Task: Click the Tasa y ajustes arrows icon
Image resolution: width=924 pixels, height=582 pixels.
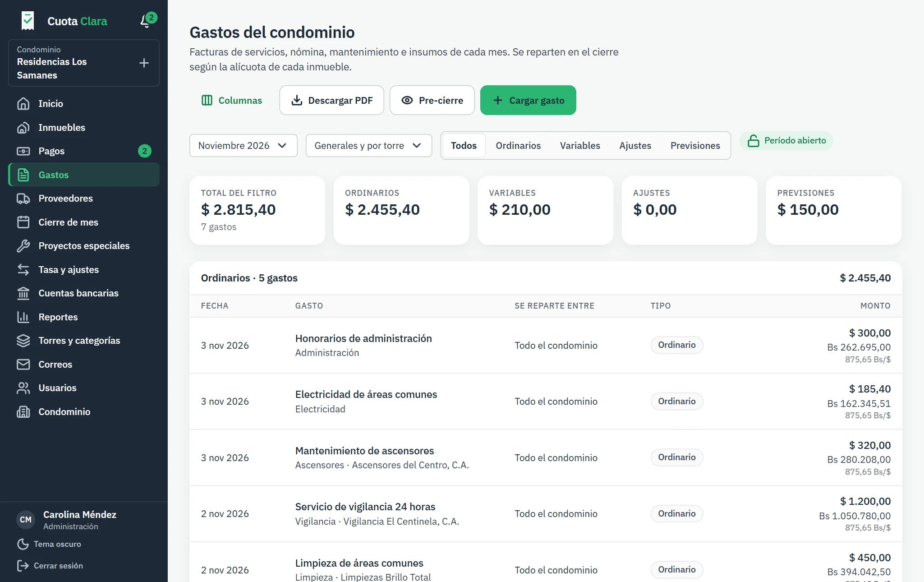Action: (x=23, y=270)
